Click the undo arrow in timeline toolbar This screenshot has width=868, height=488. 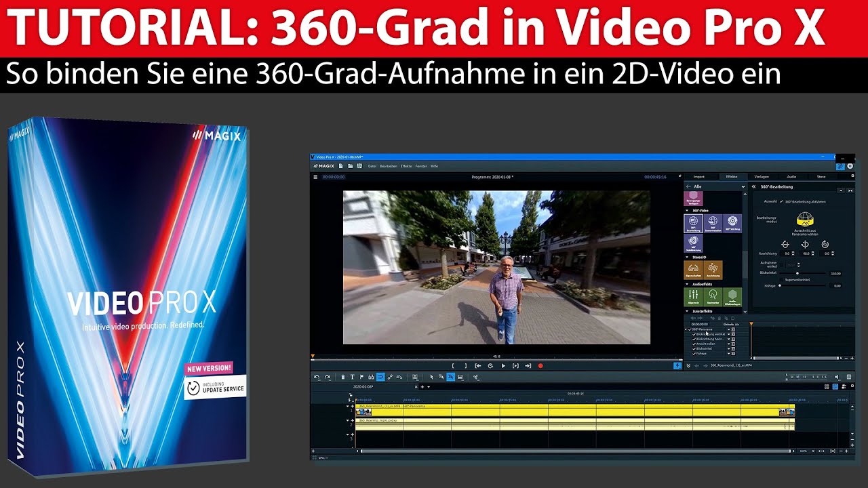click(317, 377)
